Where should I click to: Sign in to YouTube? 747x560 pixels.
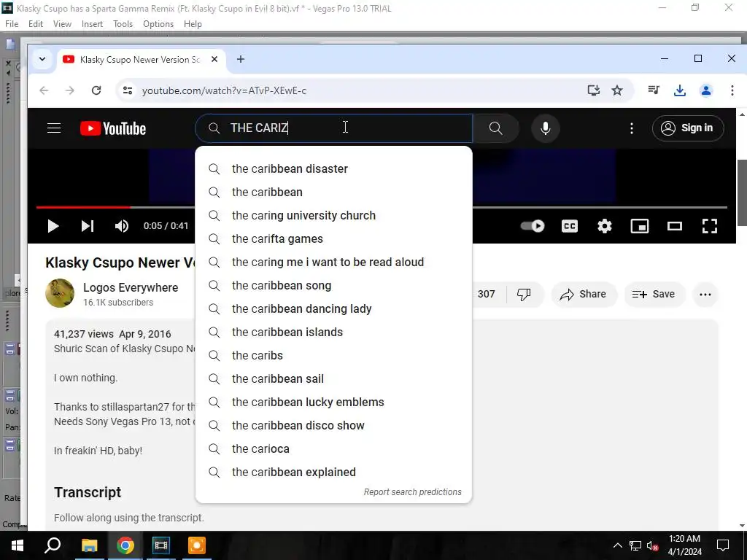point(687,128)
